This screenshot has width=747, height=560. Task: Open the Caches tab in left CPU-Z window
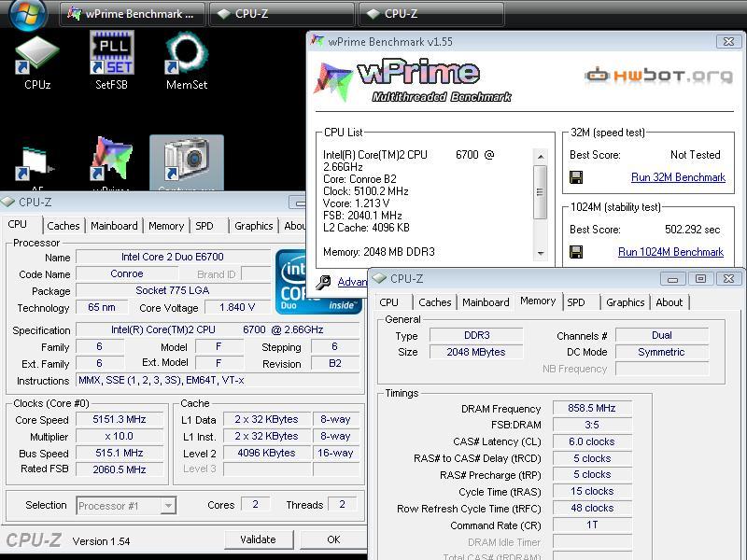click(x=63, y=226)
